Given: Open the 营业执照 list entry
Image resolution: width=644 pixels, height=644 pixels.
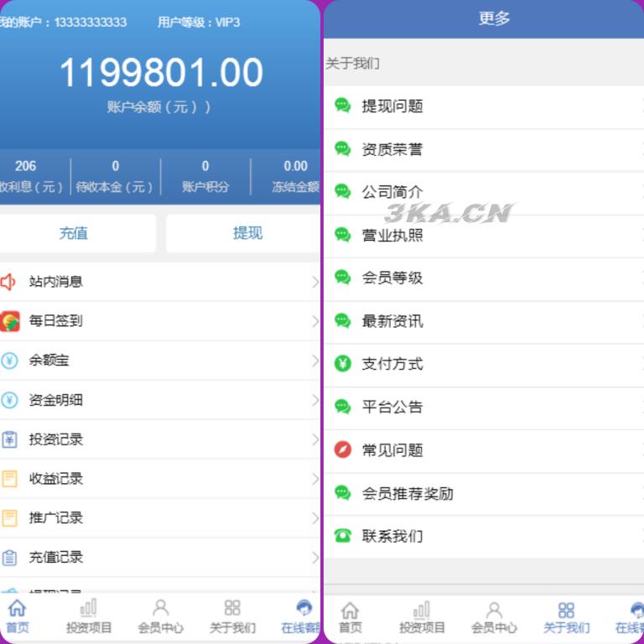Looking at the screenshot, I should click(x=484, y=236).
